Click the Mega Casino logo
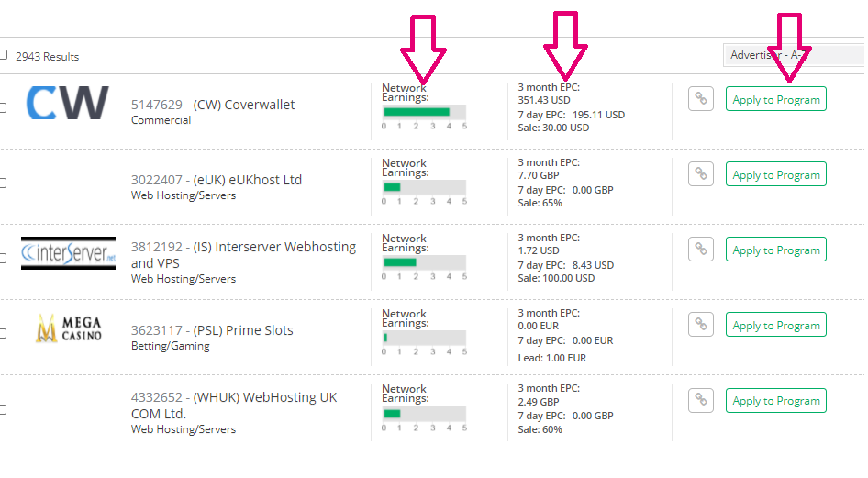 69,328
